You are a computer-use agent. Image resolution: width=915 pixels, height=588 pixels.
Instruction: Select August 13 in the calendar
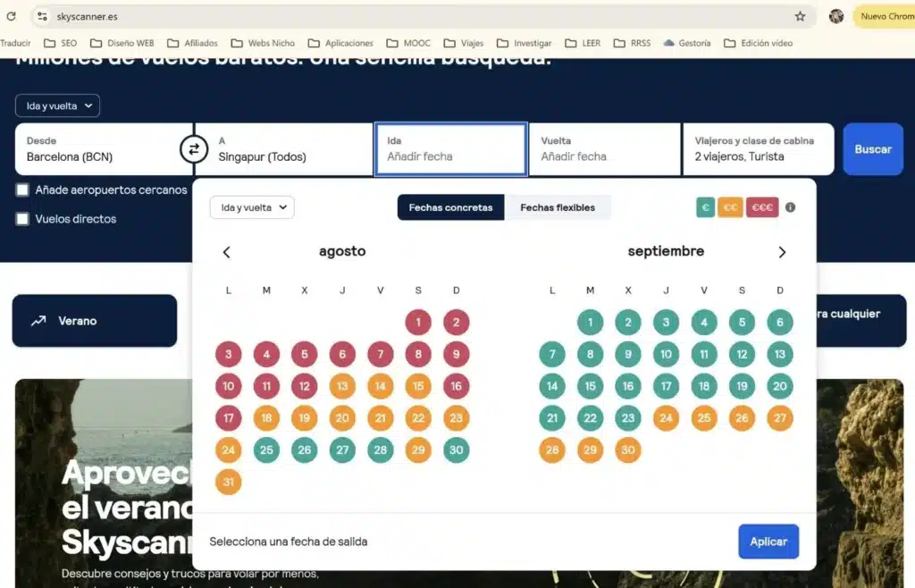click(342, 386)
